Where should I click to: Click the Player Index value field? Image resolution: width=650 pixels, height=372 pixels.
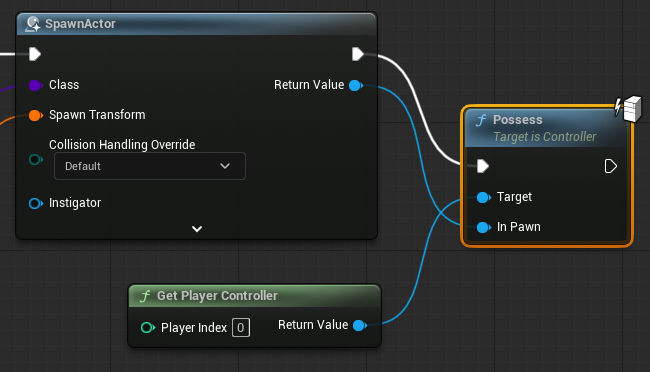pyautogui.click(x=241, y=328)
